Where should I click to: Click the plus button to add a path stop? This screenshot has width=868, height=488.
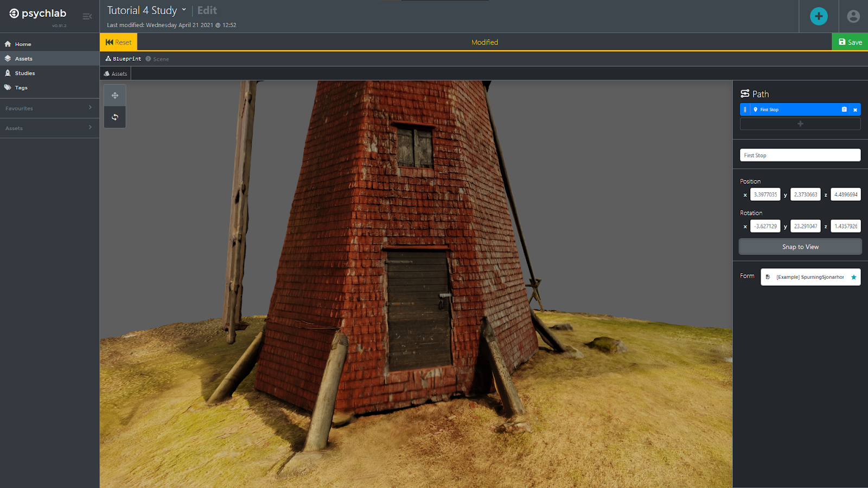tap(800, 124)
